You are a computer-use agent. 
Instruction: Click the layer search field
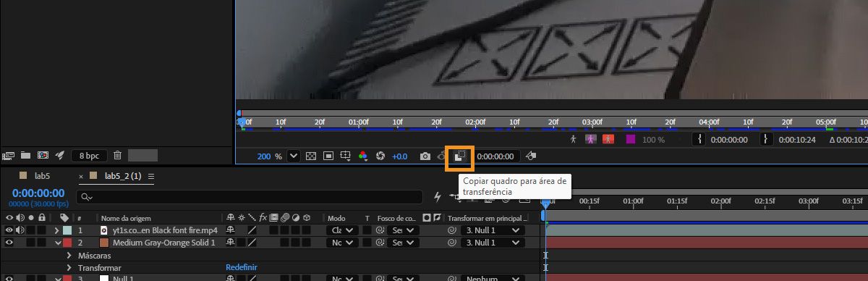(250, 196)
